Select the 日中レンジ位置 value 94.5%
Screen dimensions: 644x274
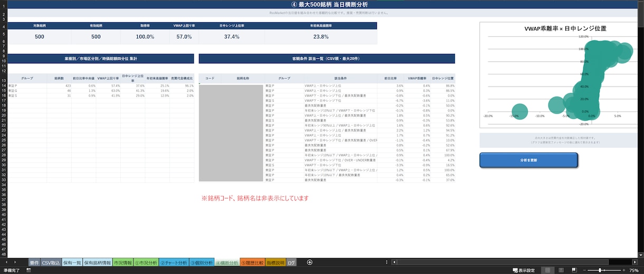pyautogui.click(x=442, y=130)
